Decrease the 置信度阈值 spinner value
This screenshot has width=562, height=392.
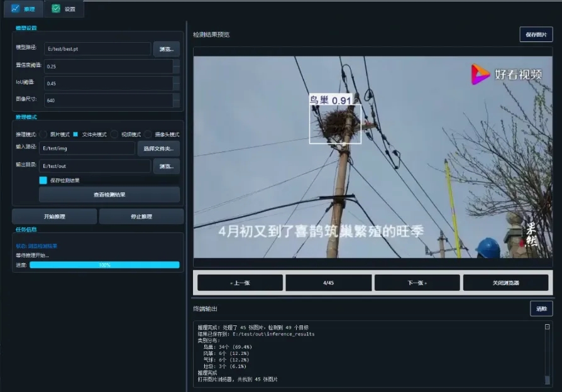click(x=177, y=70)
